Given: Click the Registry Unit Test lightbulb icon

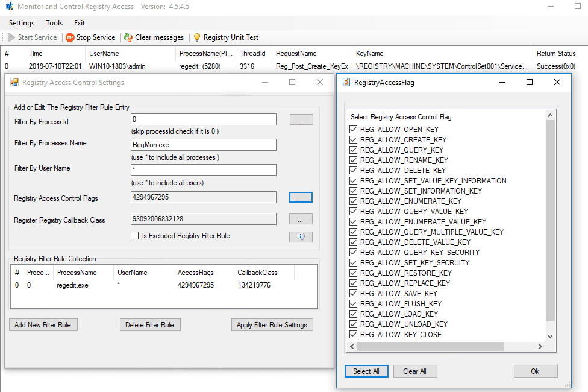Looking at the screenshot, I should (197, 37).
